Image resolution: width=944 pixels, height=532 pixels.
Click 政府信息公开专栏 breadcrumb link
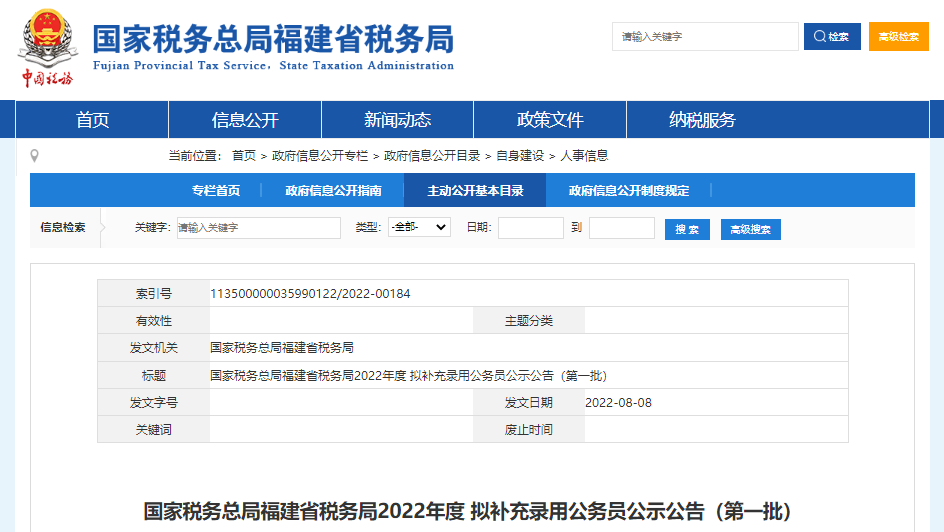click(320, 156)
